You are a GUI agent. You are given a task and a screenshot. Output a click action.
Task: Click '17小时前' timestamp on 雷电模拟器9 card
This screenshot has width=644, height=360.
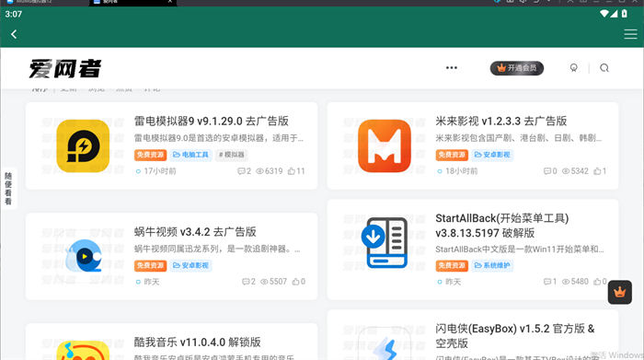tap(160, 171)
